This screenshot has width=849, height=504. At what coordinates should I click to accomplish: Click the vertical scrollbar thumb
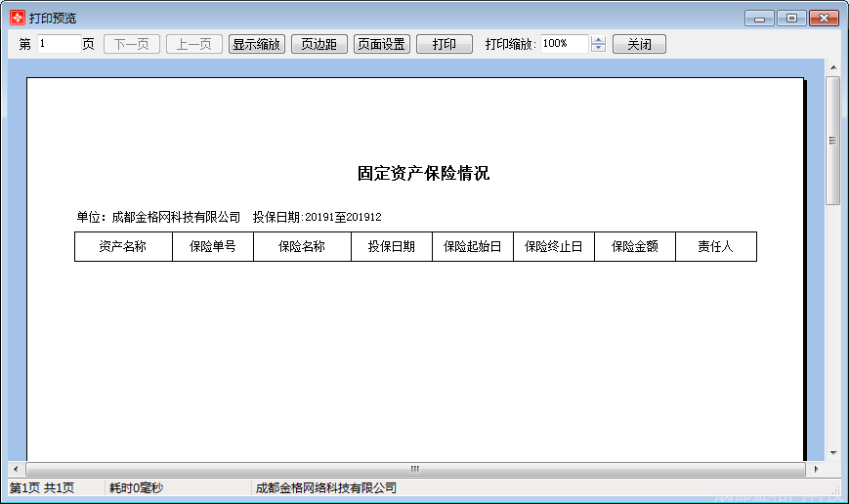click(832, 141)
